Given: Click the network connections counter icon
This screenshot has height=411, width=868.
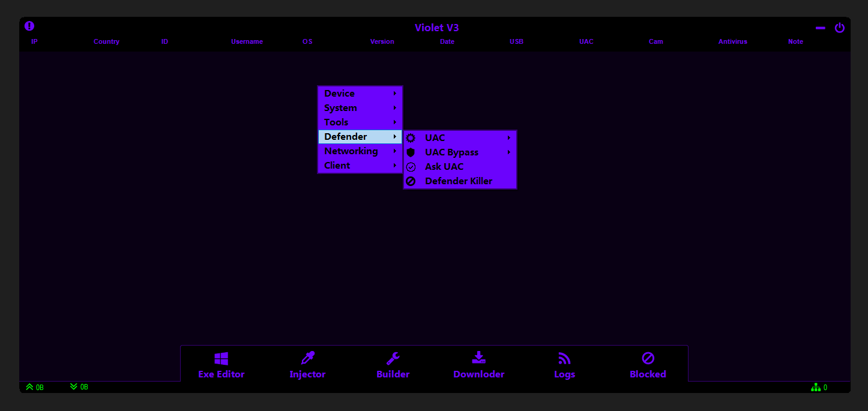Looking at the screenshot, I should click(x=816, y=387).
